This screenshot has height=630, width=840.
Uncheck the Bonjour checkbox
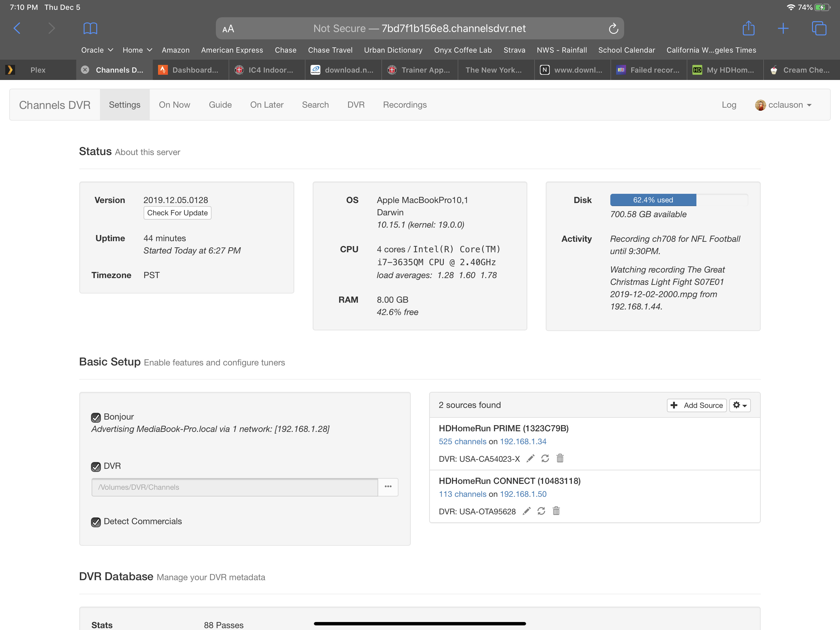click(x=96, y=417)
